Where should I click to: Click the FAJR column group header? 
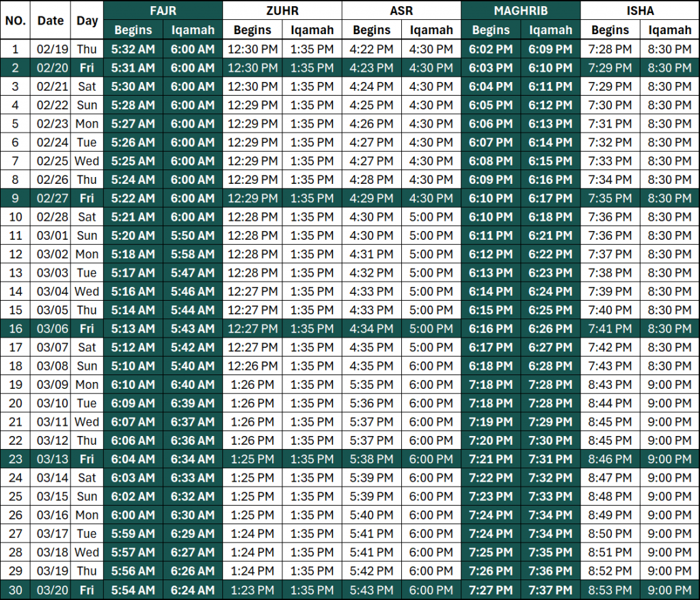pyautogui.click(x=163, y=10)
